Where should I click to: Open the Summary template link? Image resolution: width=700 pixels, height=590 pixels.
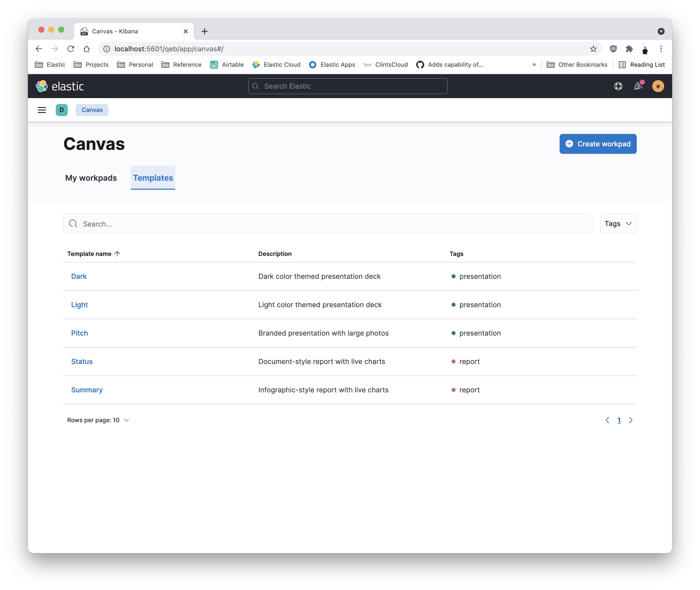point(87,390)
